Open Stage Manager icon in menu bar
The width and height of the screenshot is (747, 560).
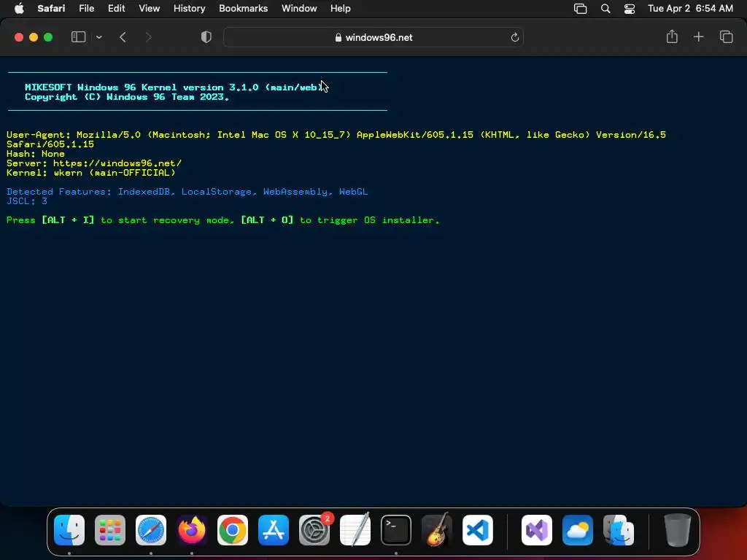pos(580,9)
